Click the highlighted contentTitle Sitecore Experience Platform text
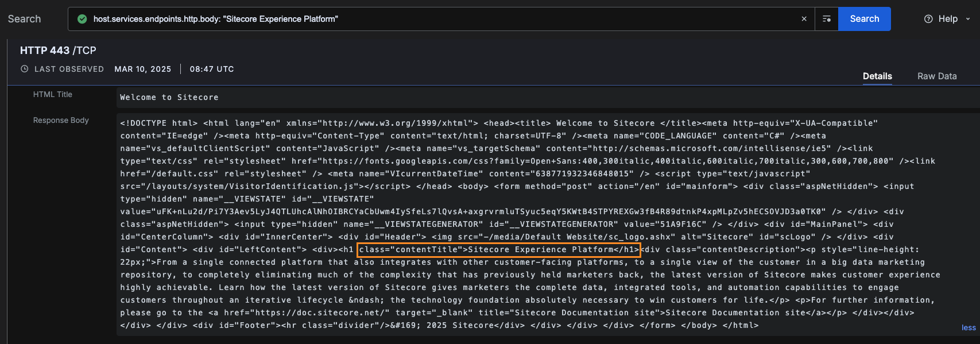Image resolution: width=980 pixels, height=344 pixels. [x=498, y=250]
